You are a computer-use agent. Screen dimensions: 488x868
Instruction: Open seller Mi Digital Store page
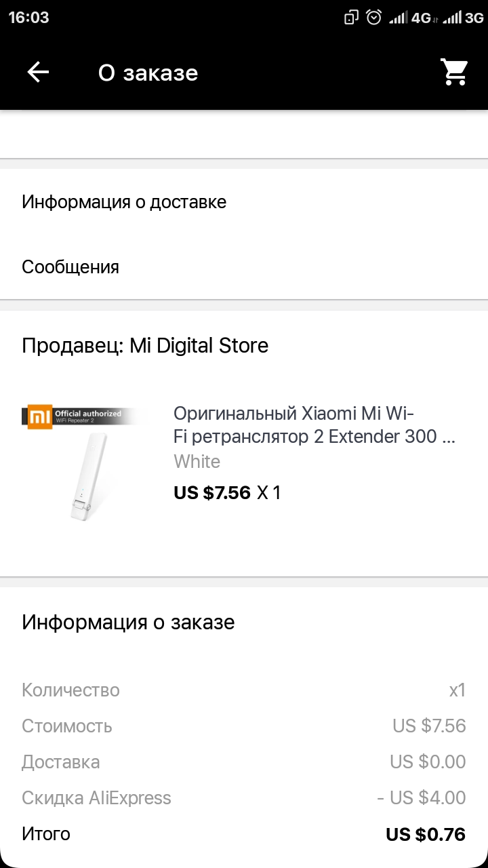coord(145,346)
